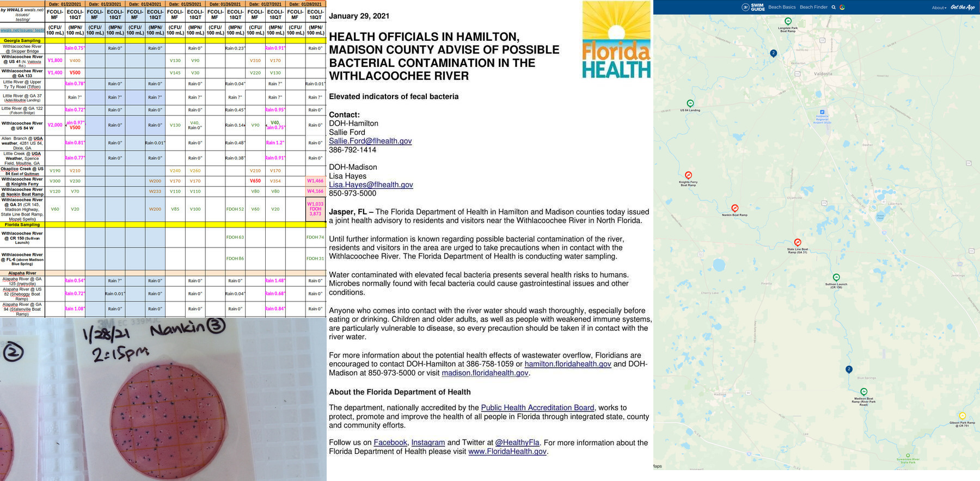
Task: Select the W1,466 cell for Knights Ferry
Action: (x=315, y=181)
